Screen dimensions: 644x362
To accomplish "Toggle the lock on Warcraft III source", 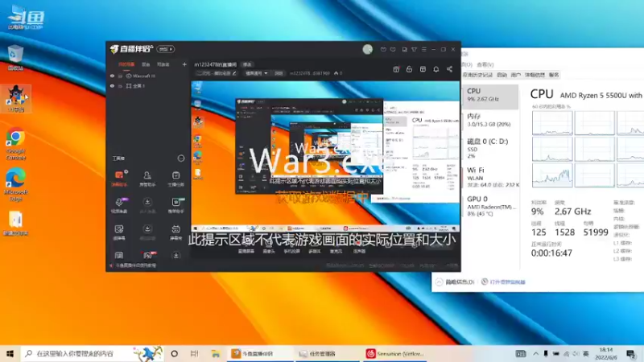I will click(x=120, y=76).
